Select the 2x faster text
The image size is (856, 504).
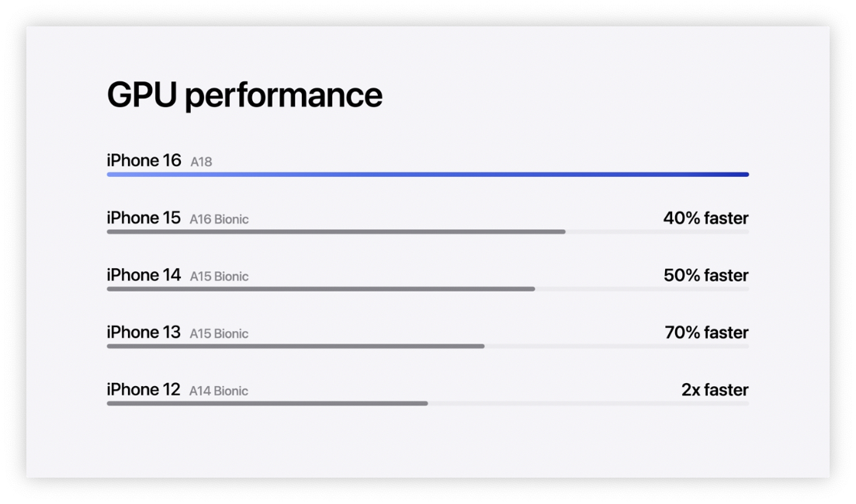click(715, 390)
